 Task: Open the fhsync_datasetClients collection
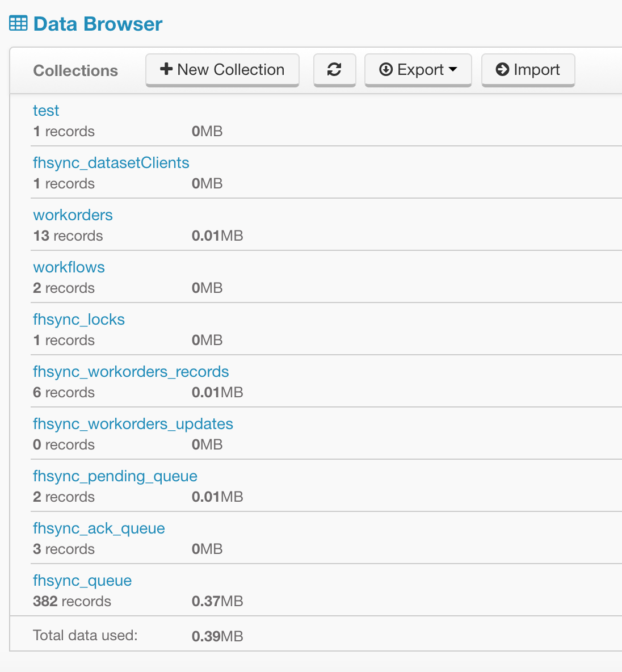pyautogui.click(x=111, y=163)
